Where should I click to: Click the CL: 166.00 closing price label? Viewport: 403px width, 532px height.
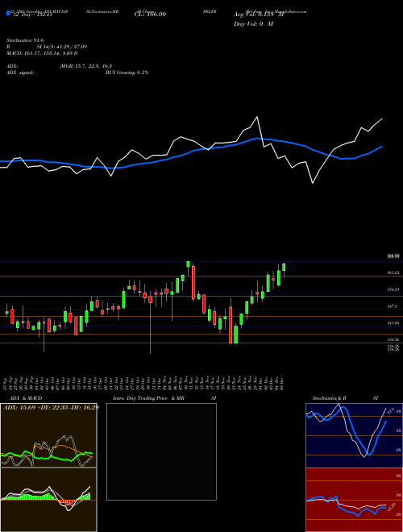[x=148, y=15]
